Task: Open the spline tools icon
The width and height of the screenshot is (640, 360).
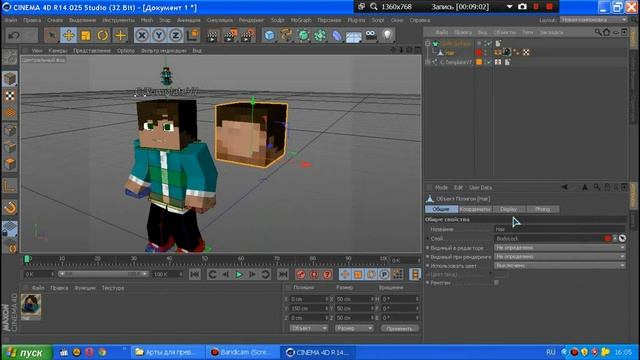Action: point(286,36)
